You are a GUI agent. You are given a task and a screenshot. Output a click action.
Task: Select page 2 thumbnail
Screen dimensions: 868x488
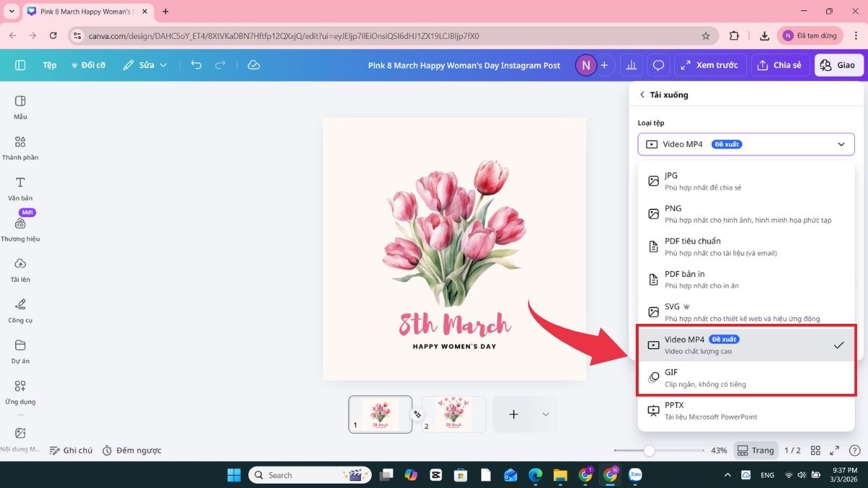(454, 414)
